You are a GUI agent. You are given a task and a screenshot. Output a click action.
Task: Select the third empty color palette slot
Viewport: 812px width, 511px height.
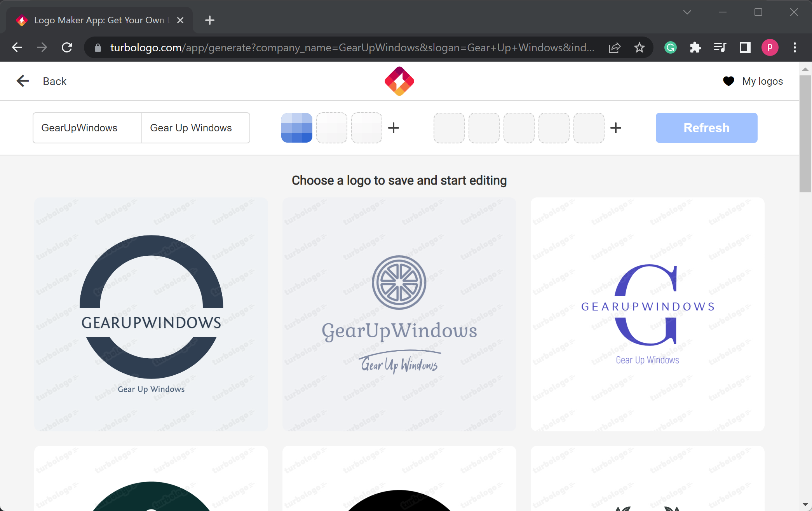pos(367,128)
